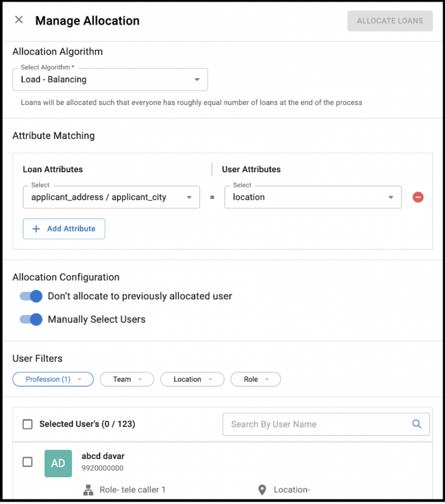The image size is (445, 504).
Task: Open the Role filter menu
Action: point(256,379)
